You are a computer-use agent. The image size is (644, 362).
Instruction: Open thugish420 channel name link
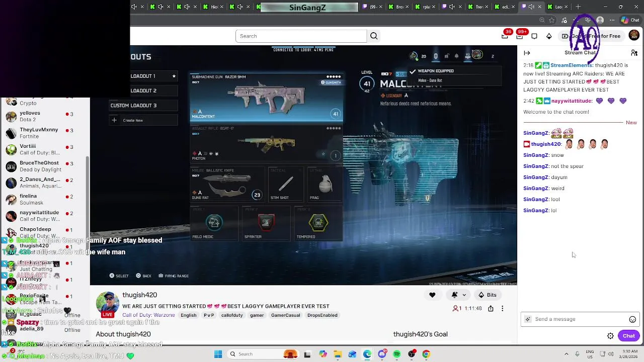tap(139, 295)
